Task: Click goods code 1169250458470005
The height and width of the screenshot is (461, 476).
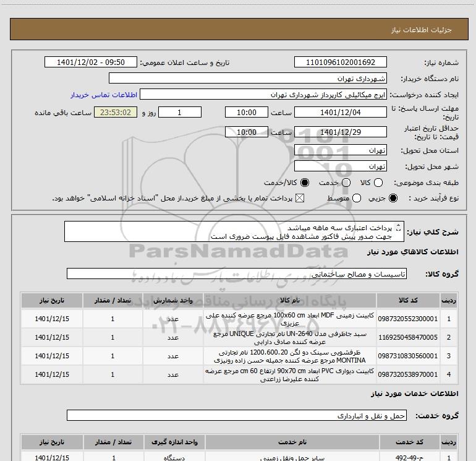Action: (408, 337)
